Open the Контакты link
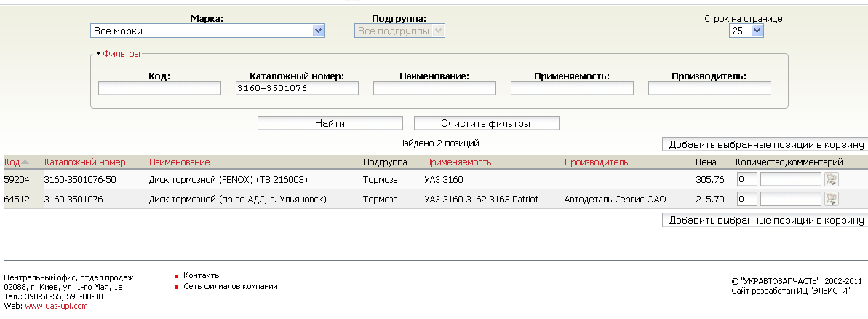 (x=202, y=275)
